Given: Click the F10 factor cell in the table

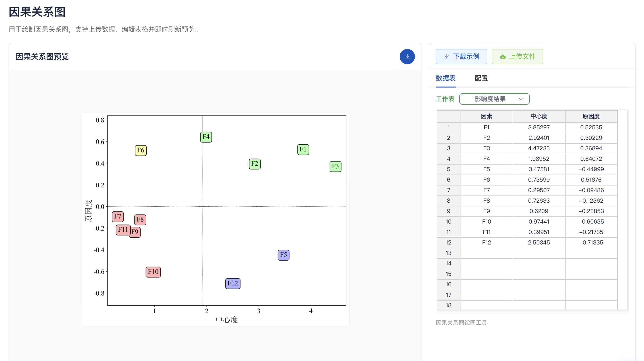Looking at the screenshot, I should pos(486,222).
